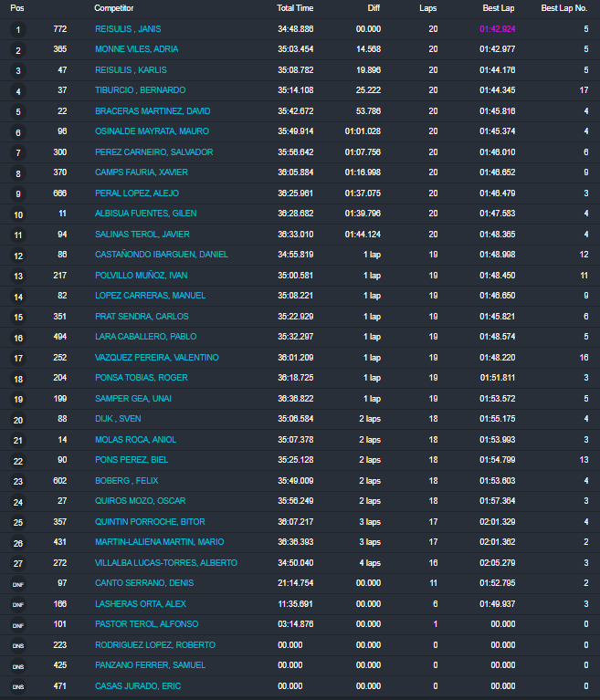The height and width of the screenshot is (700, 600).
Task: Sort by the Pos column header
Action: coord(17,8)
